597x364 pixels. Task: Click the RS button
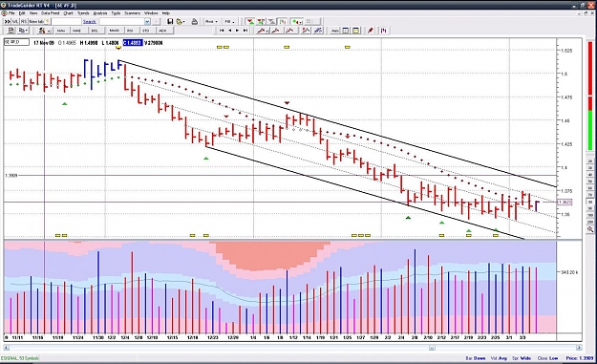pyautogui.click(x=24, y=22)
